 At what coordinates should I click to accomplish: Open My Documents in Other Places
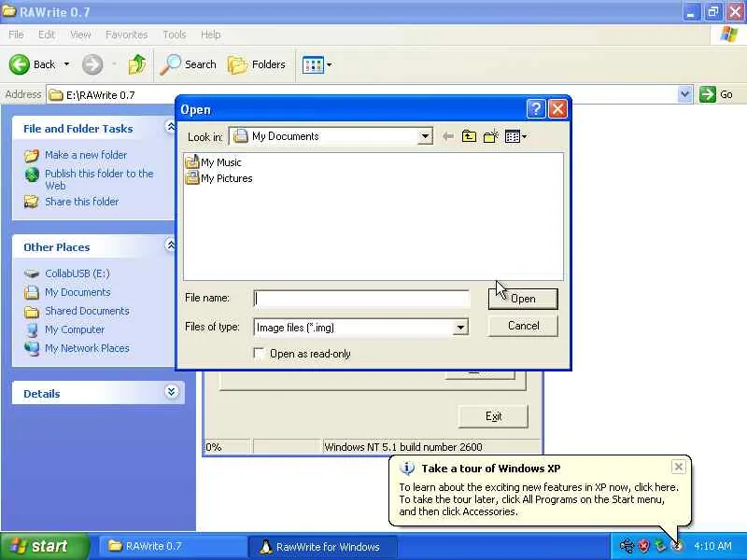pyautogui.click(x=78, y=292)
